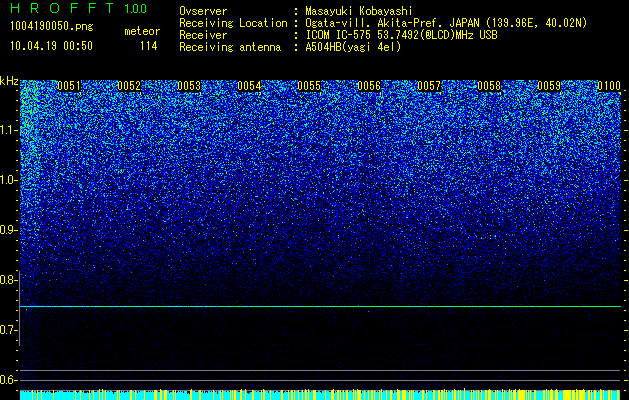The height and width of the screenshot is (400, 629).
Task: Click the 0.9 frequency axis label
Action: tap(9, 230)
